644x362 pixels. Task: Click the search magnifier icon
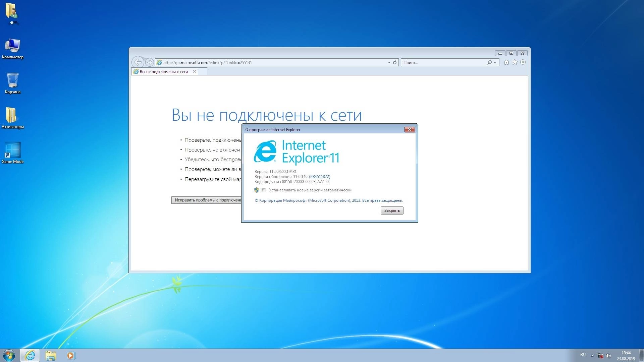pyautogui.click(x=489, y=62)
